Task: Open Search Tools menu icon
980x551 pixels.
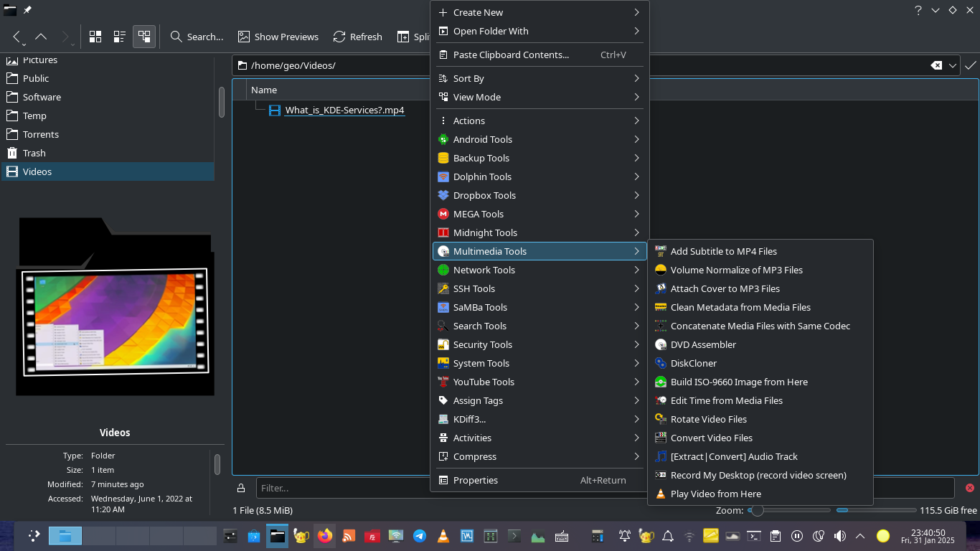Action: 443,326
